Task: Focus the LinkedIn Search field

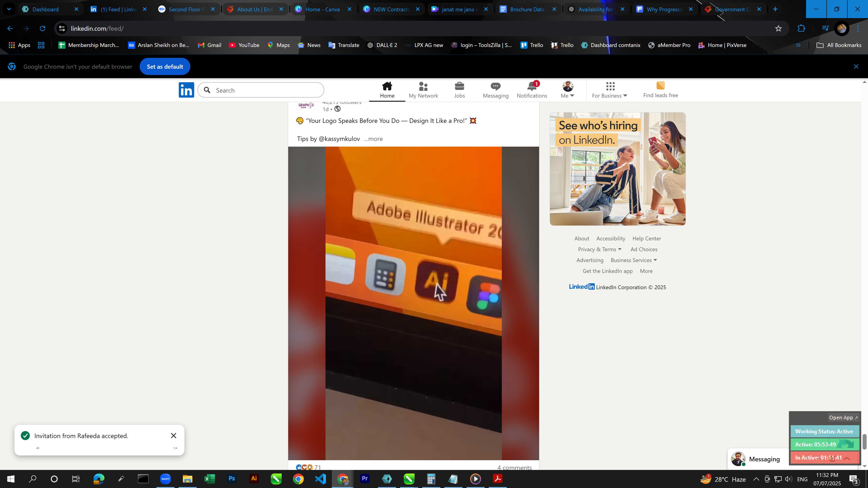Action: (261, 90)
